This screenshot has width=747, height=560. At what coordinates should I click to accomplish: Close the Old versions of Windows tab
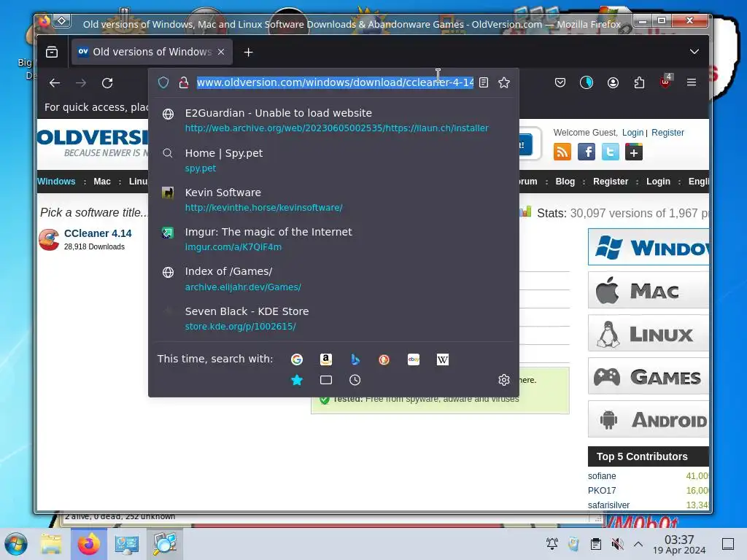(221, 52)
